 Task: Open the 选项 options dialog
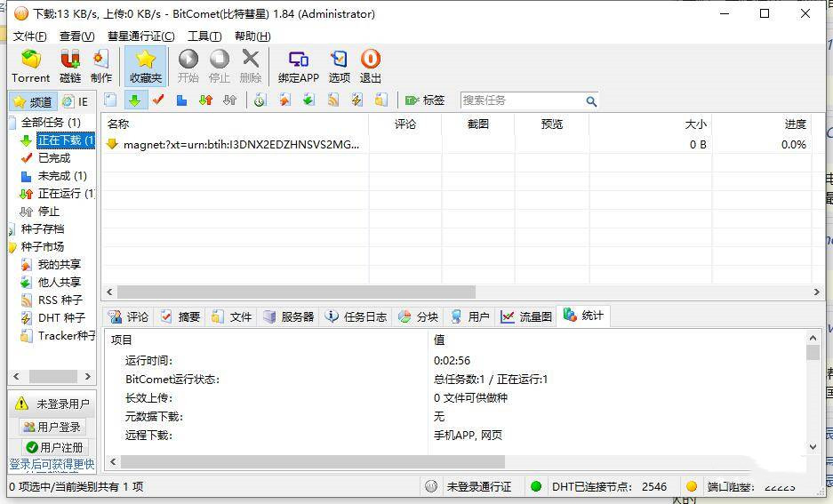(x=339, y=66)
